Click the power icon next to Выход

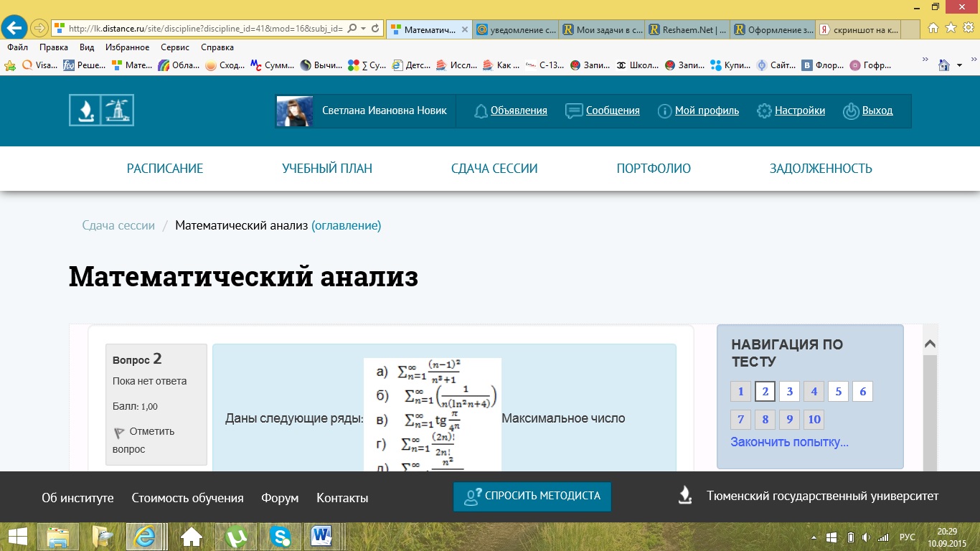[x=850, y=111]
